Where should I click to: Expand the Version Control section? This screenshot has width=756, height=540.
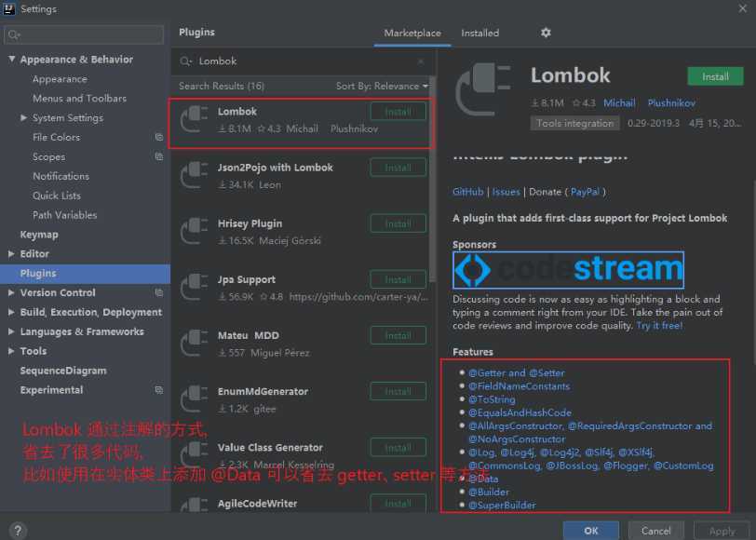11,292
